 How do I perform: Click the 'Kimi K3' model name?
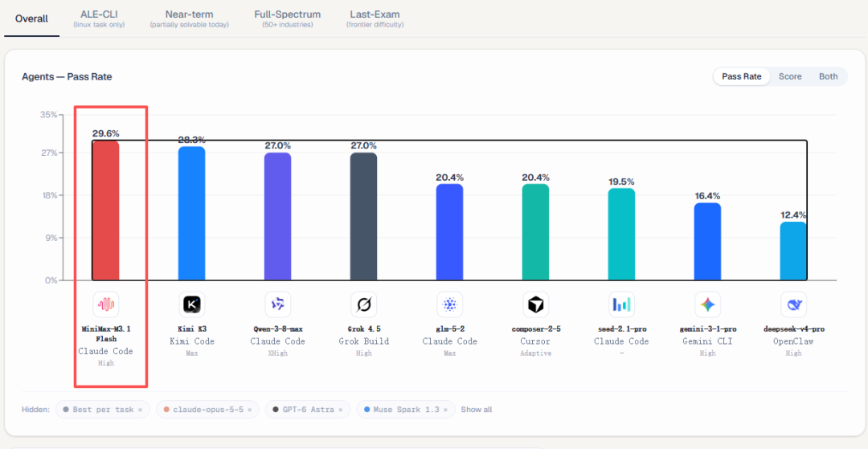191,329
